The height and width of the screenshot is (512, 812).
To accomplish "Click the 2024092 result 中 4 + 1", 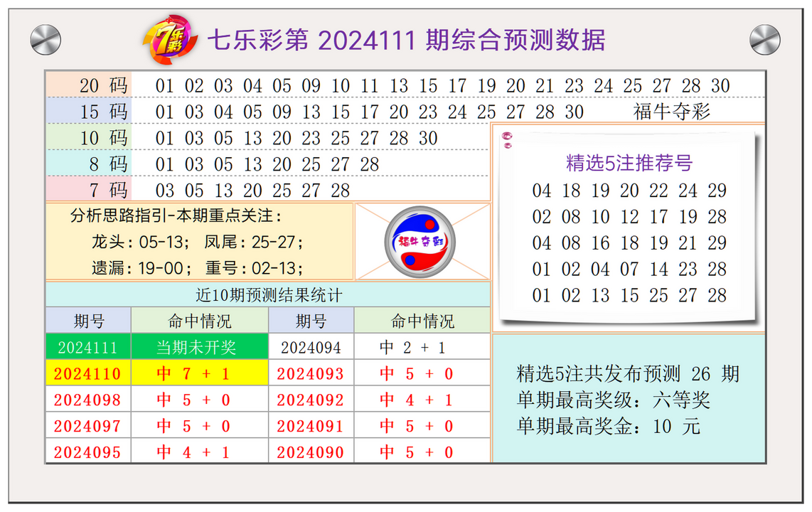I will [422, 400].
